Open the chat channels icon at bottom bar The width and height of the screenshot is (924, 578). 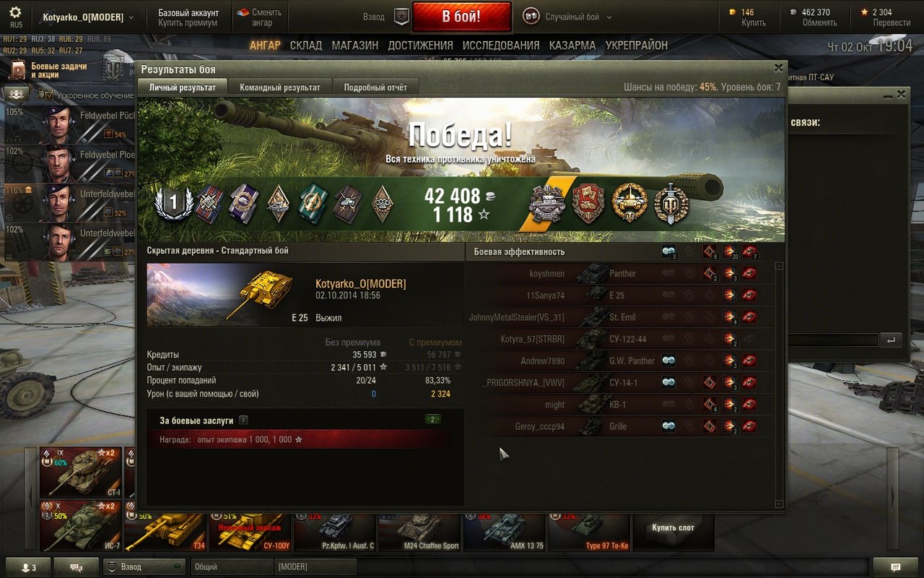76,567
